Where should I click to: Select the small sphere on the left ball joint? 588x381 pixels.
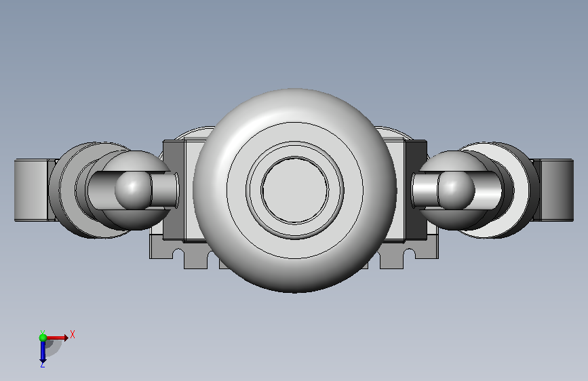(132, 189)
